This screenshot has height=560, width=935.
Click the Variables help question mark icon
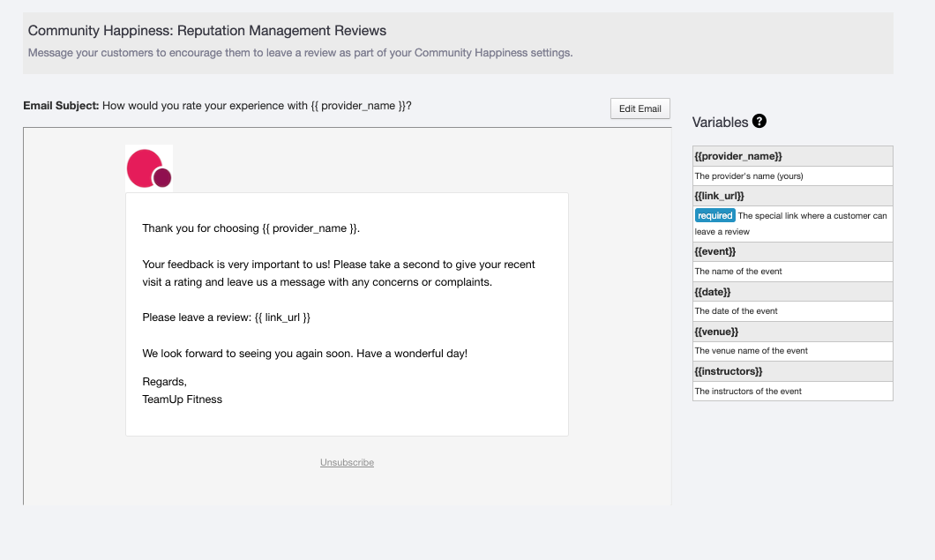click(759, 122)
